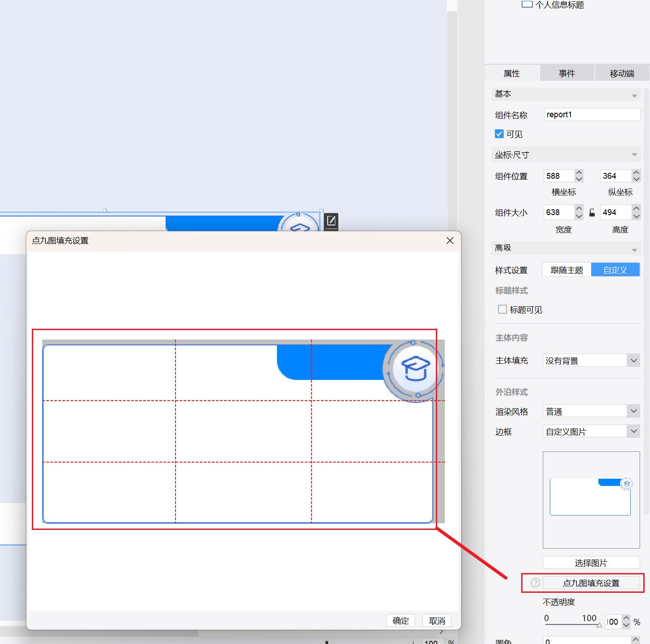Increase the 纵坐标 value with up arrow
The image size is (650, 644).
(x=636, y=172)
